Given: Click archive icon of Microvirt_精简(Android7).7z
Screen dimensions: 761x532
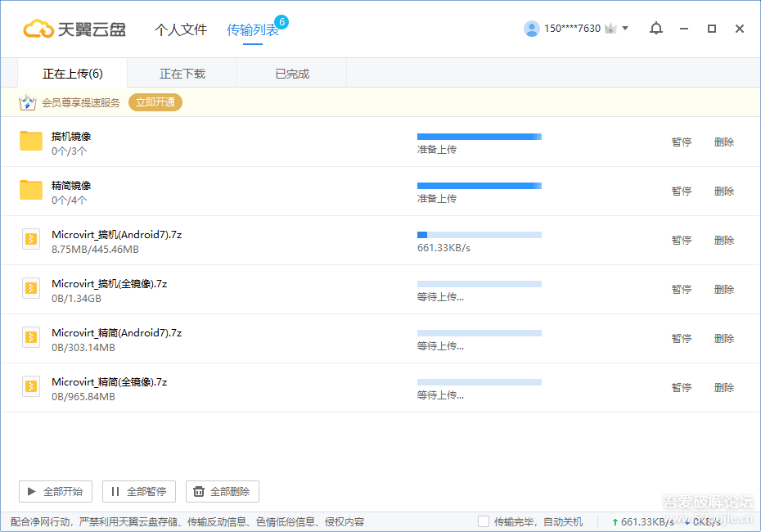Looking at the screenshot, I should pos(31,337).
